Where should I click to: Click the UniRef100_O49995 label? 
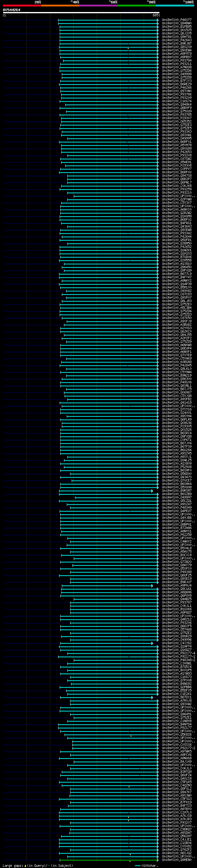(x=177, y=139)
